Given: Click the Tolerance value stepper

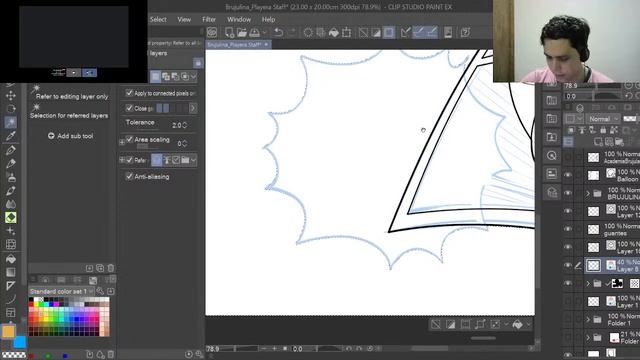Looking at the screenshot, I should coord(185,125).
